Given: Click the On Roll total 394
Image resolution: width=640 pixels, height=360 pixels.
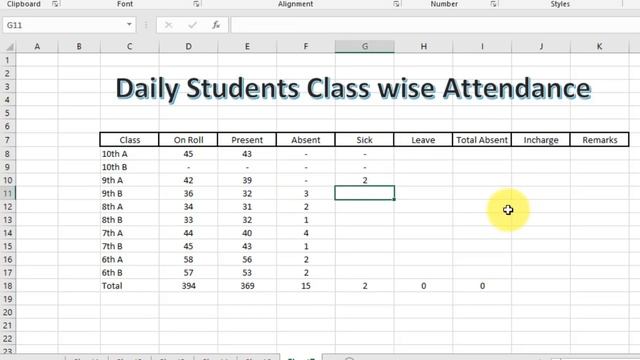Looking at the screenshot, I should pyautogui.click(x=188, y=286).
